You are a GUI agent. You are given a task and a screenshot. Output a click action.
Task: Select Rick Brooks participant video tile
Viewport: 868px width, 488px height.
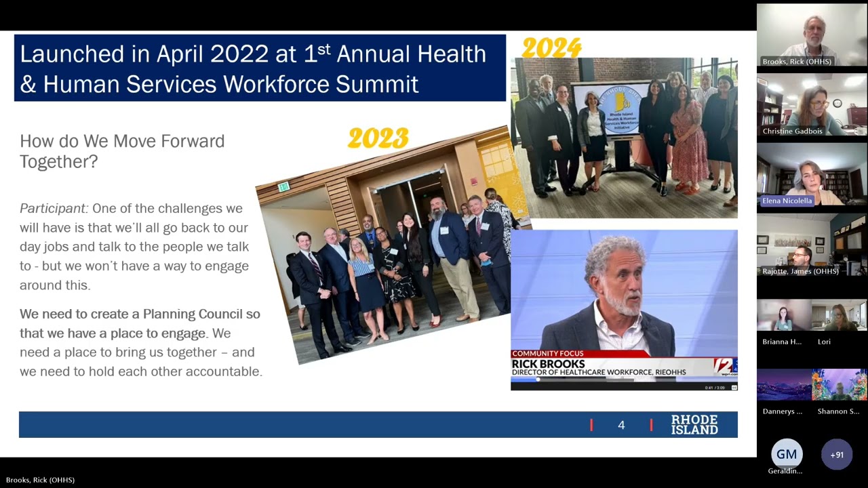click(812, 35)
